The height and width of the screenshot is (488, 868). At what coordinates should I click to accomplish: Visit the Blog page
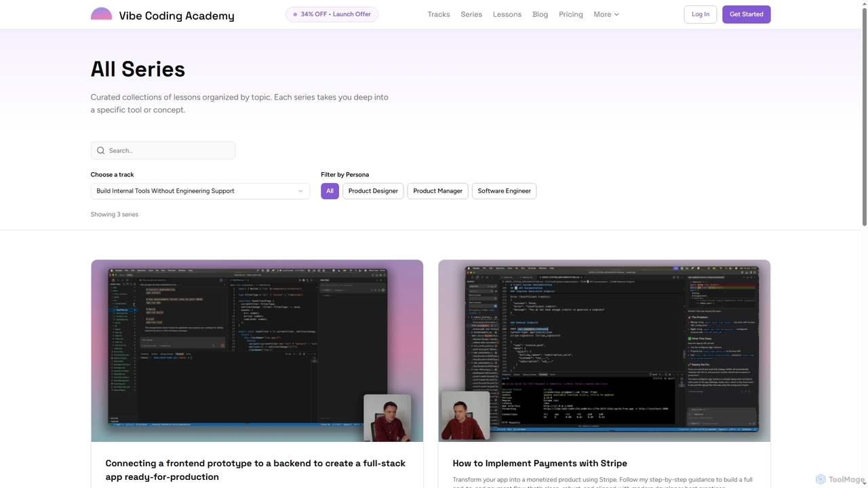point(540,14)
